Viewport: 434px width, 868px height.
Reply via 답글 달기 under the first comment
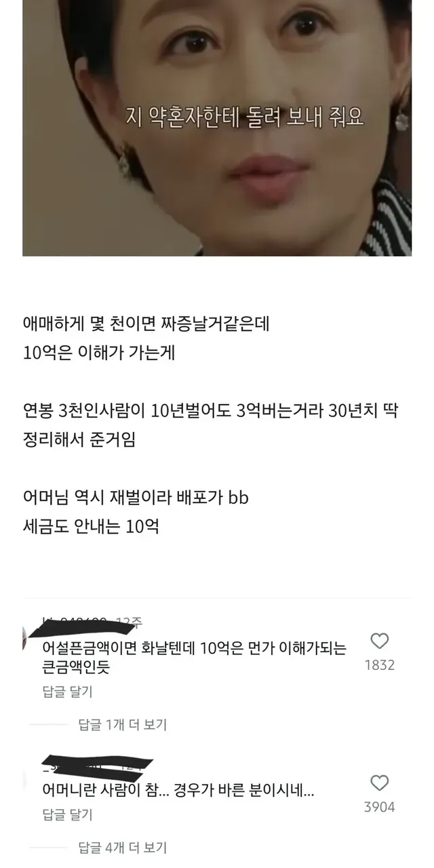point(67,692)
